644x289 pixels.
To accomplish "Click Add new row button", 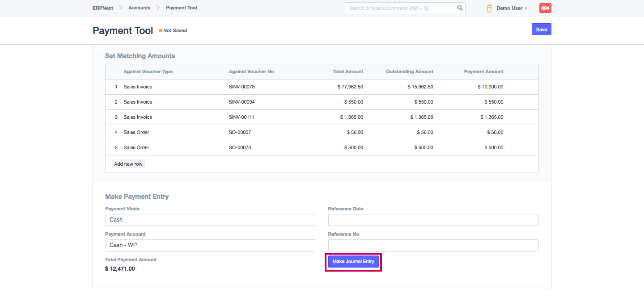I will pos(128,164).
